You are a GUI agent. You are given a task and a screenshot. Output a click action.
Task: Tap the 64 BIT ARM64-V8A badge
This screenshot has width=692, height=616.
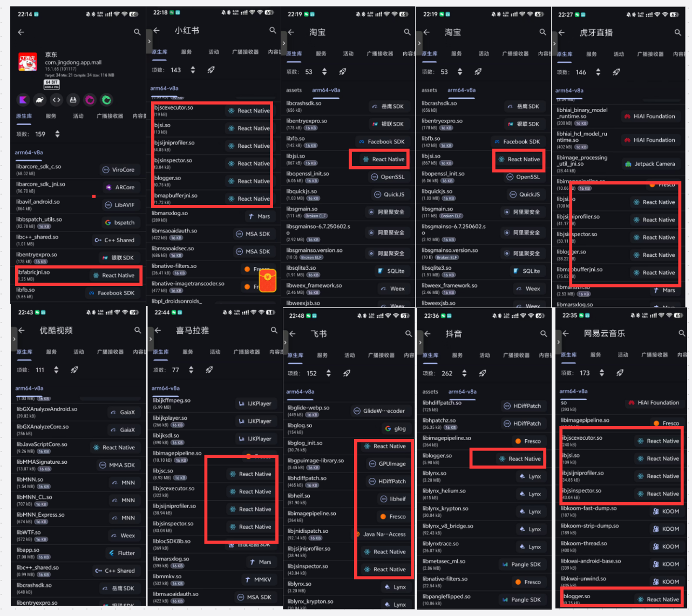click(52, 84)
